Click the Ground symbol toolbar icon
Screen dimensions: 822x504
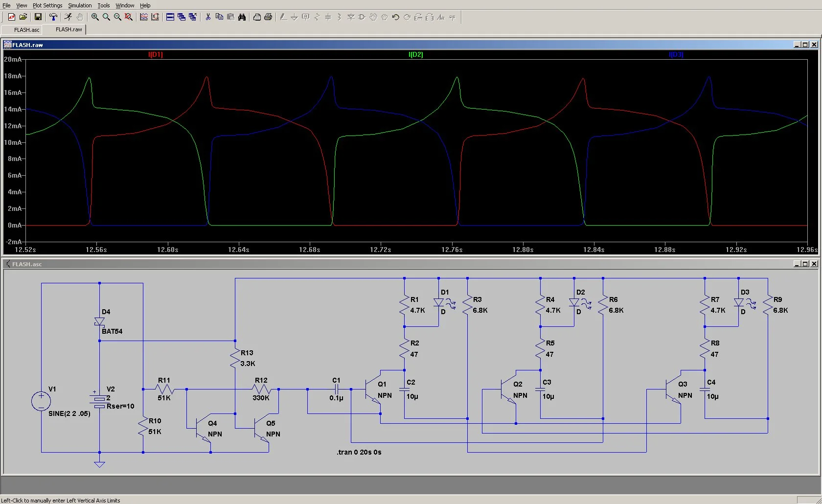tap(294, 17)
